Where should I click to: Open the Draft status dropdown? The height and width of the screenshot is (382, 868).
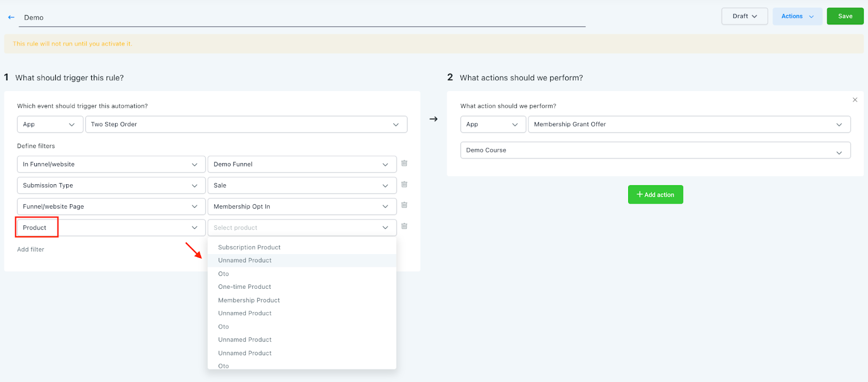[744, 16]
